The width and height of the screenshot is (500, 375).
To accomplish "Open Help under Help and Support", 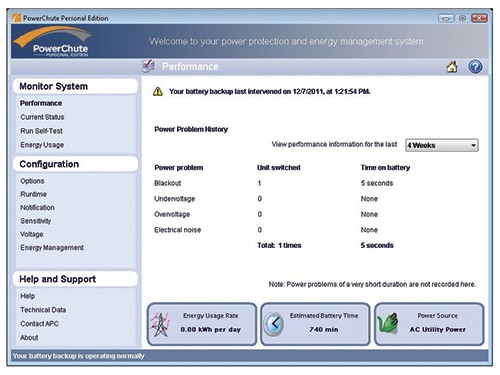I will click(x=27, y=296).
